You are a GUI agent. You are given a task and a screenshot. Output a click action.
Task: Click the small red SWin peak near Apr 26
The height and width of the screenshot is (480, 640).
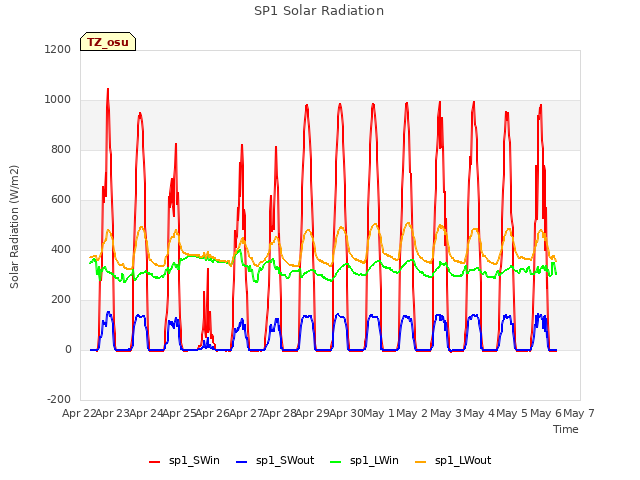[x=208, y=269]
